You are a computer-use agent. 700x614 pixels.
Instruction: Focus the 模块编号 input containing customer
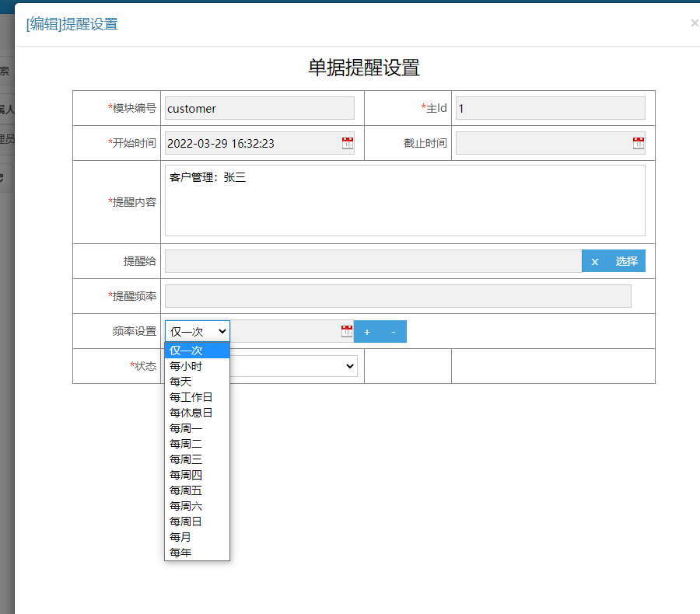click(x=259, y=109)
